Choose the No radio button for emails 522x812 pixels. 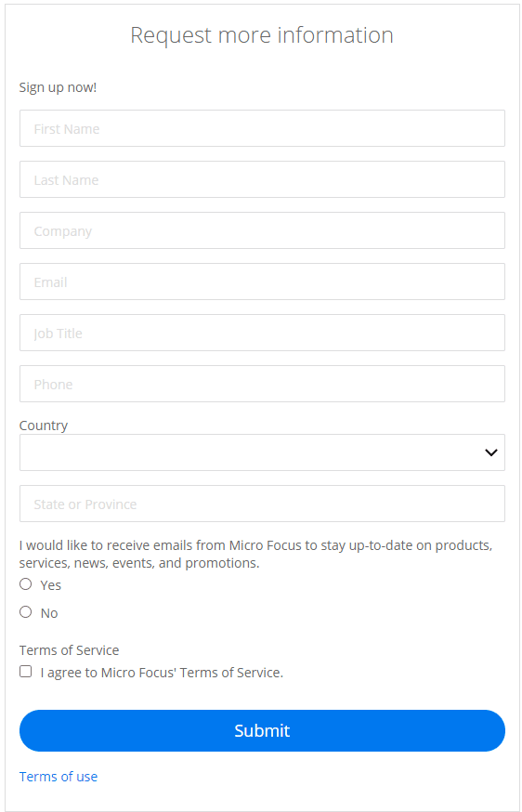[25, 612]
